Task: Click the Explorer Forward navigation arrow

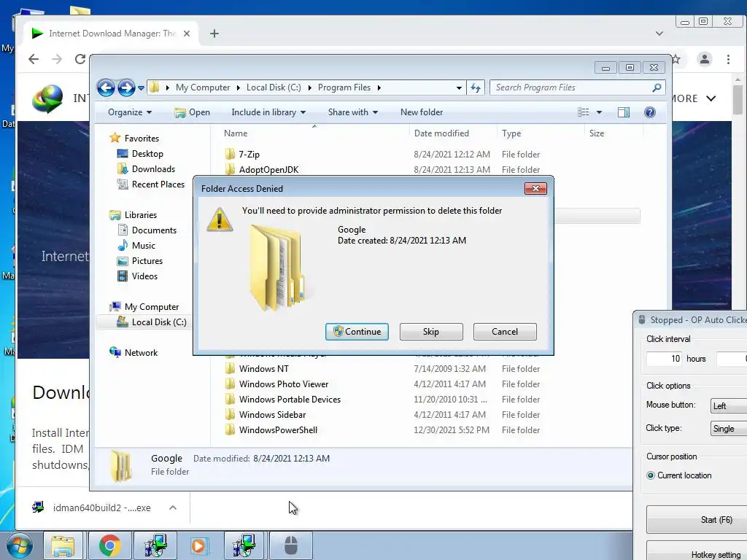Action: tap(126, 87)
